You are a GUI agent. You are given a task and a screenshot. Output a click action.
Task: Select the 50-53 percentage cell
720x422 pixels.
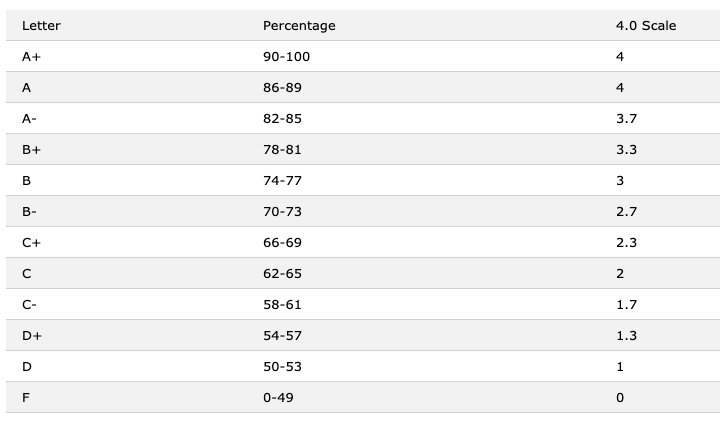point(282,367)
